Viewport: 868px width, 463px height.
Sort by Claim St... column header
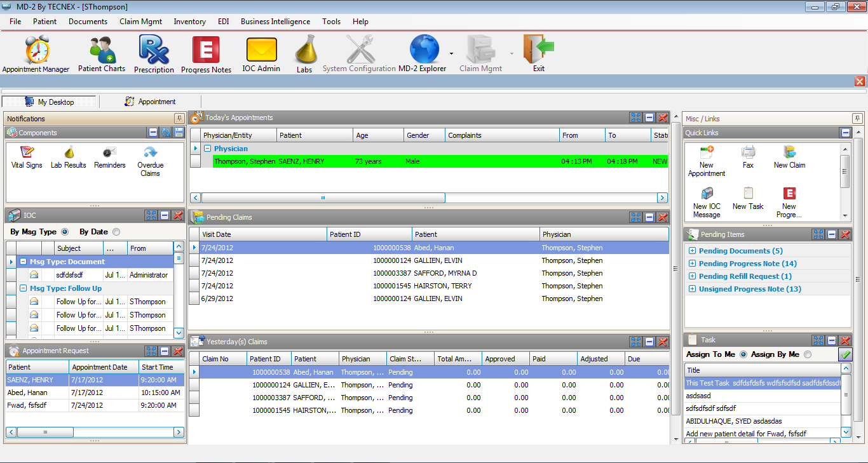(410, 359)
